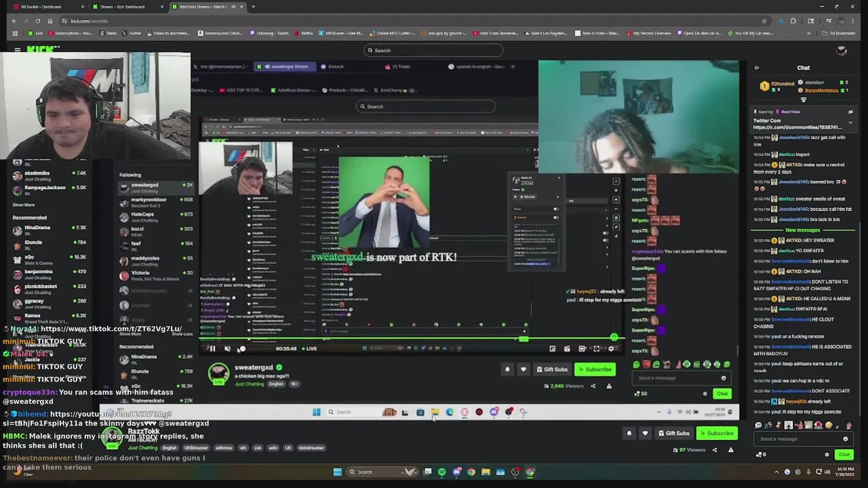The image size is (868, 488).
Task: Toggle bell notifications for sweatergxd
Action: [507, 369]
